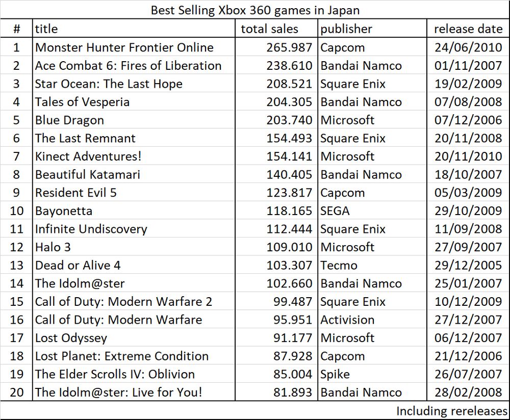Click the rank number 10 cell
Screen dimensions: 510x420
[17, 211]
